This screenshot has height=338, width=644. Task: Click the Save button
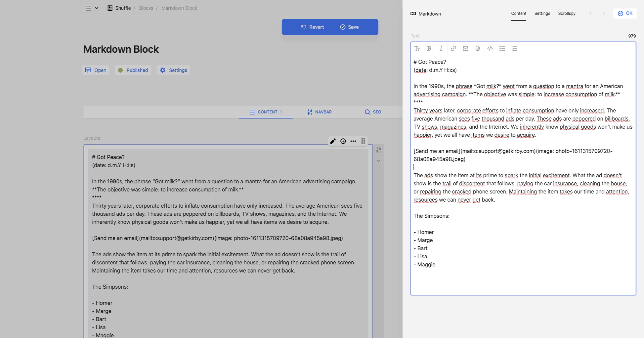click(x=350, y=27)
